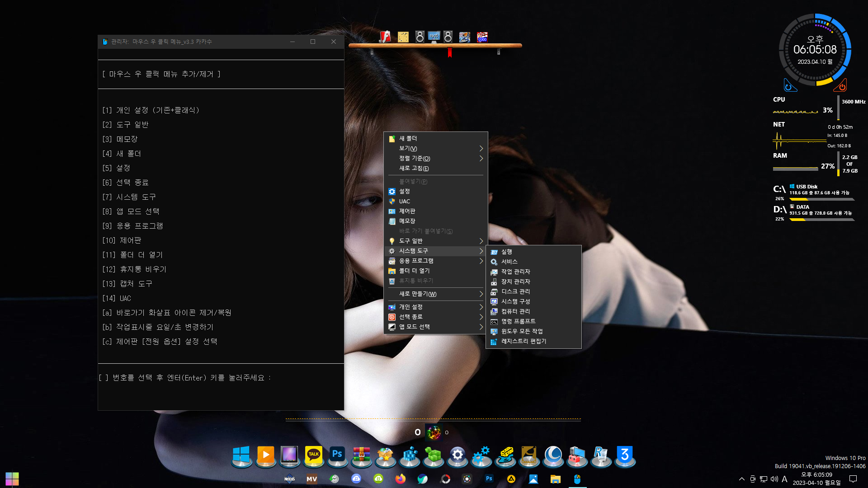Open the red 2000 game shelf icon

pyautogui.click(x=482, y=37)
